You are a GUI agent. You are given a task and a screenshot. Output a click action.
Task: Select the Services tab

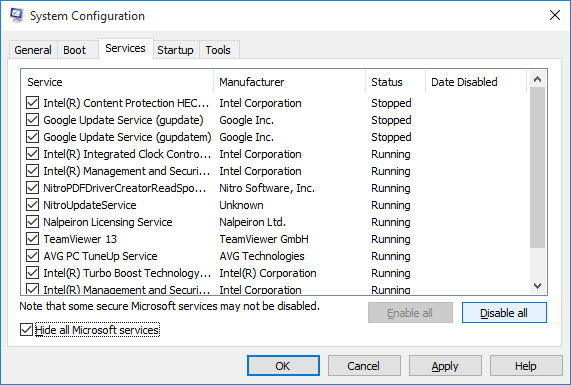pos(125,48)
